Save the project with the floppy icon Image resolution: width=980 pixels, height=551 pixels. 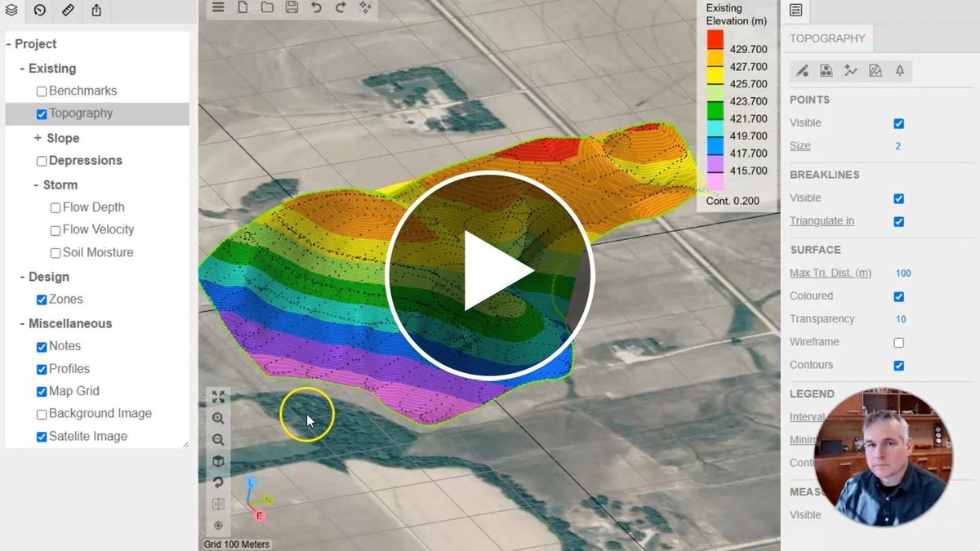click(x=292, y=7)
